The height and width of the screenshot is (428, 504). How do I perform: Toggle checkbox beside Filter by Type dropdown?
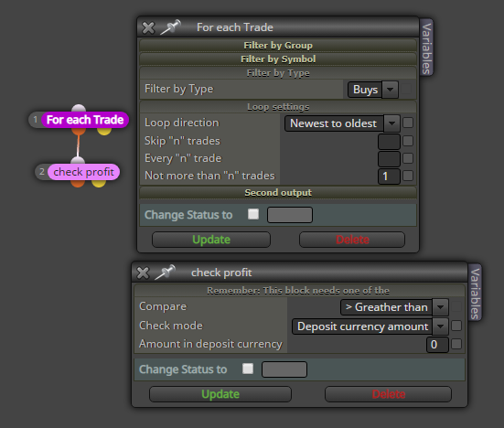(x=407, y=89)
